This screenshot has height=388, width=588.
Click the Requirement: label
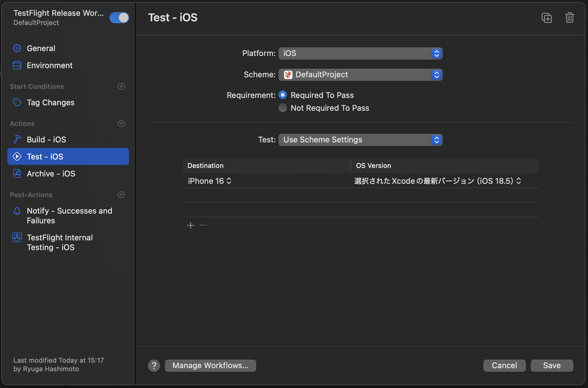[251, 95]
